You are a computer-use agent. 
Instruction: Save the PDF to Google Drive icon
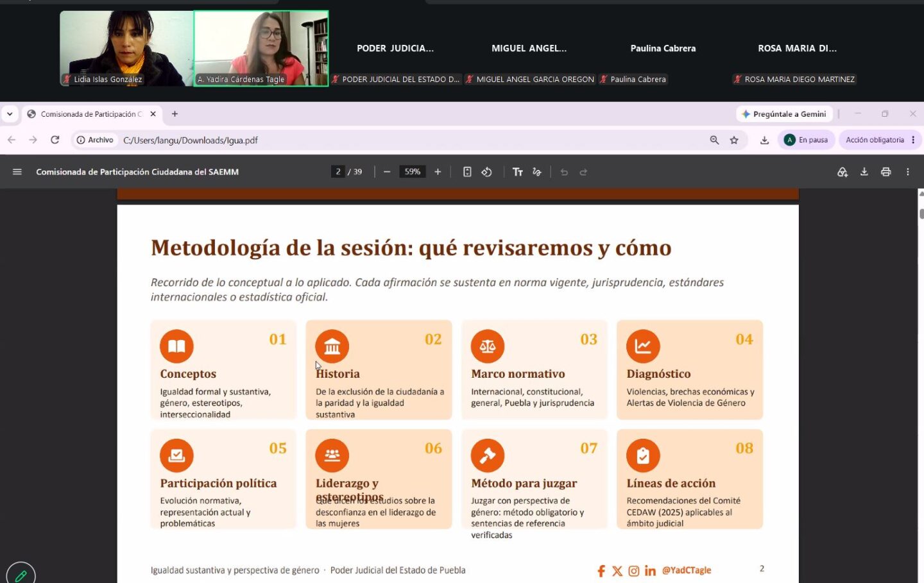843,172
